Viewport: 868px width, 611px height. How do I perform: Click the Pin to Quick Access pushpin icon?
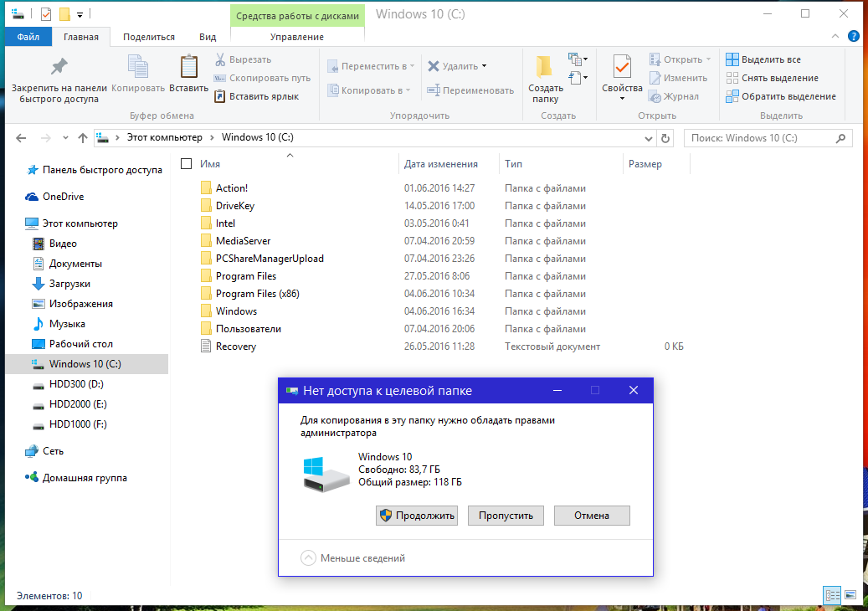click(59, 67)
